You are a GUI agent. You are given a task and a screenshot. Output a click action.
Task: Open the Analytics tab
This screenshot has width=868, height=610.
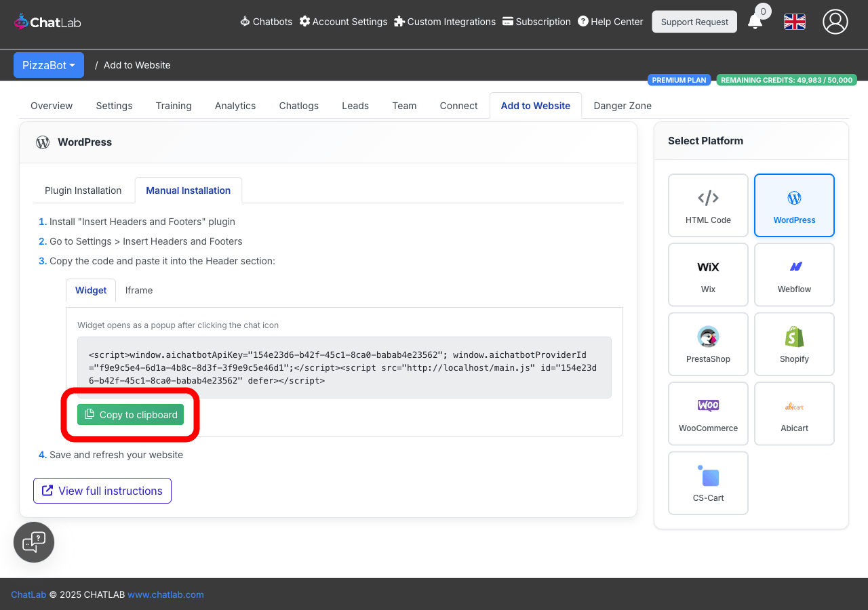pos(235,106)
